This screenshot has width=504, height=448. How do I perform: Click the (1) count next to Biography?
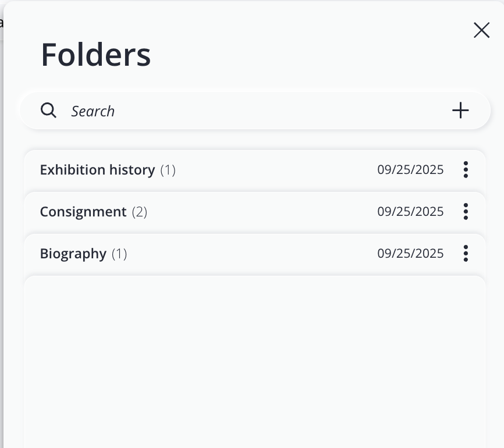(119, 254)
